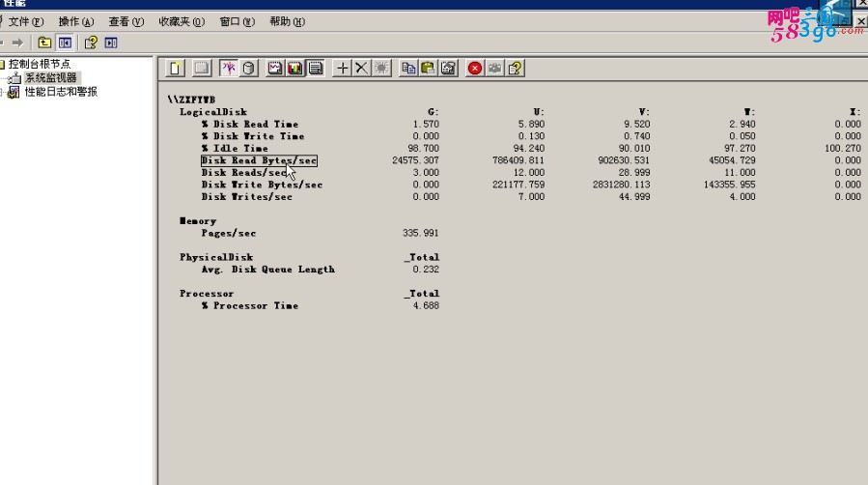Viewport: 868px width, 485px height.
Task: Click the console toolbar Help icon
Action: point(91,43)
